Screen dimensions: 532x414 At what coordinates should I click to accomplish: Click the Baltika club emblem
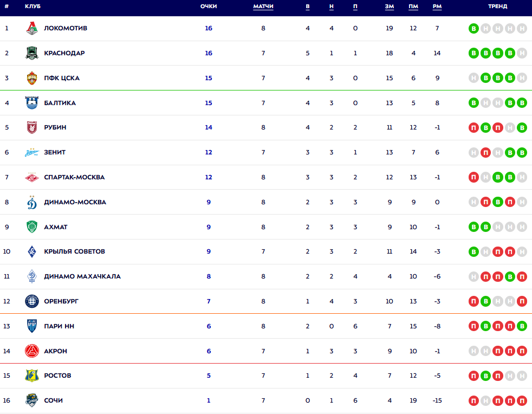click(x=32, y=103)
